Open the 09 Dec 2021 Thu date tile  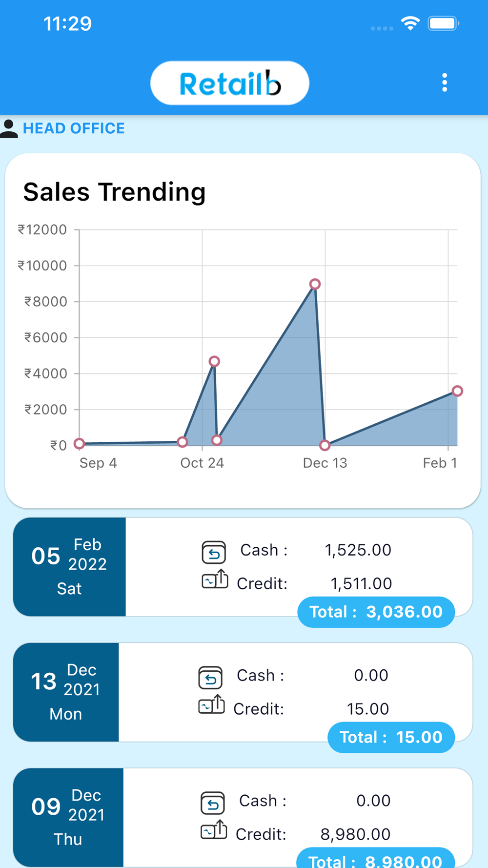pos(68,818)
